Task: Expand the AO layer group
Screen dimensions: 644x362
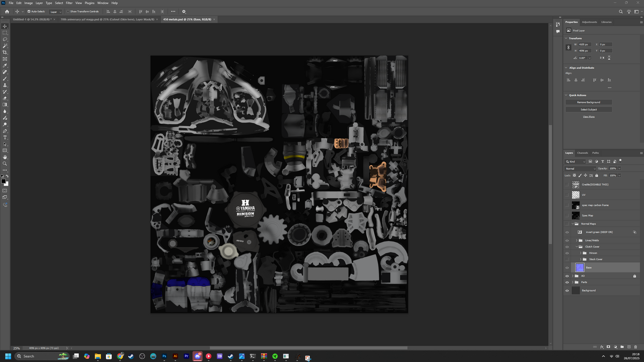Action: 573,276
